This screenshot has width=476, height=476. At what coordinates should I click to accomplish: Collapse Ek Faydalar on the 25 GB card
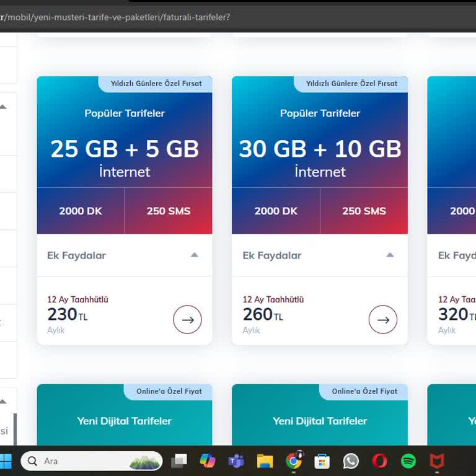(x=194, y=255)
